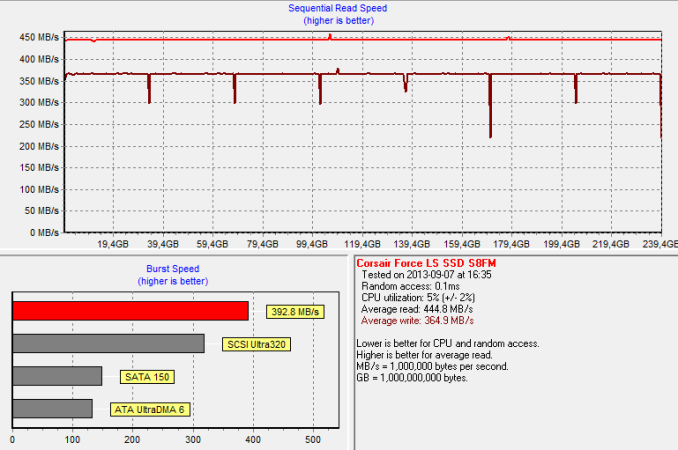
Task: Click the 250 MB/s axis label
Action: [x=39, y=124]
